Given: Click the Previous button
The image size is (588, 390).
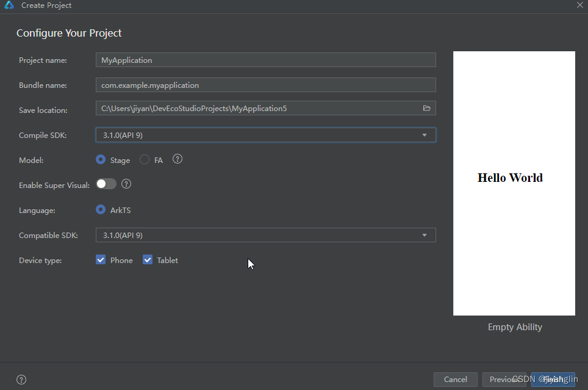Looking at the screenshot, I should (504, 380).
